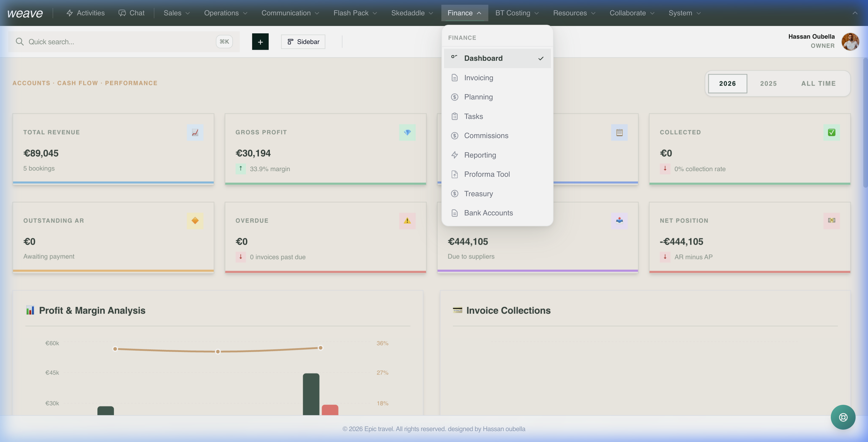Go to Activities page
The image size is (868, 442).
85,13
